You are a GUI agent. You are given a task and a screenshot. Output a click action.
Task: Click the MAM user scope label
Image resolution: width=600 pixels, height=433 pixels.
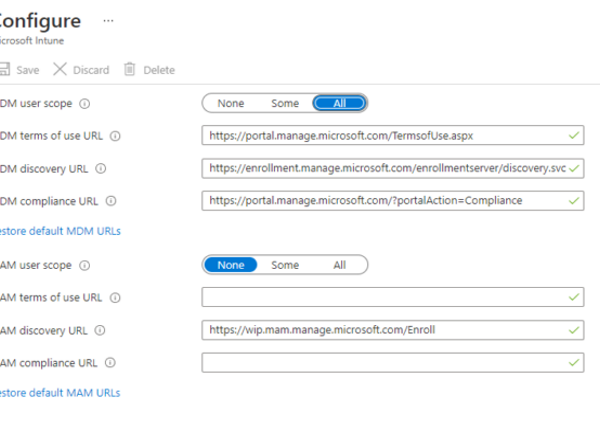(x=36, y=265)
